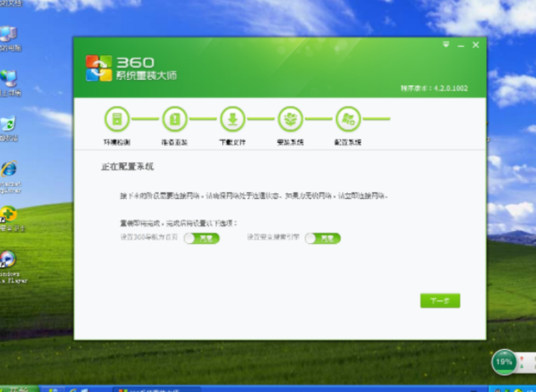Click the 安装系统 step icon
Screen dimensions: 536x392
[290, 119]
